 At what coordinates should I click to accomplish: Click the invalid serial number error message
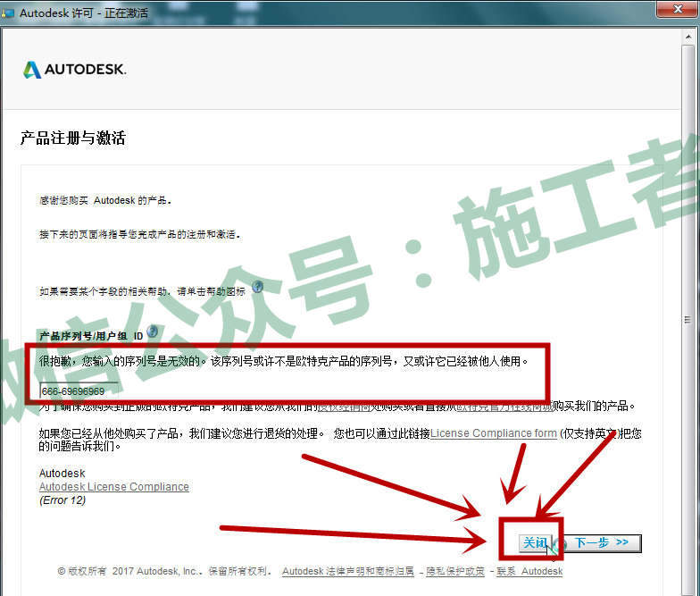(284, 361)
